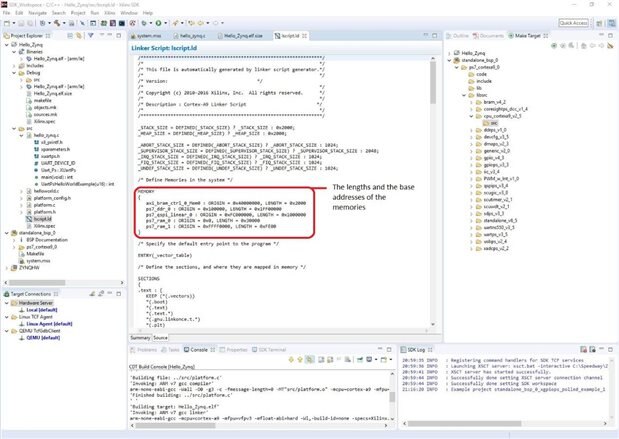Collapse the Debug folder in Project Explorer
Viewport: 619px width, 439px height.
pyautogui.click(x=14, y=73)
